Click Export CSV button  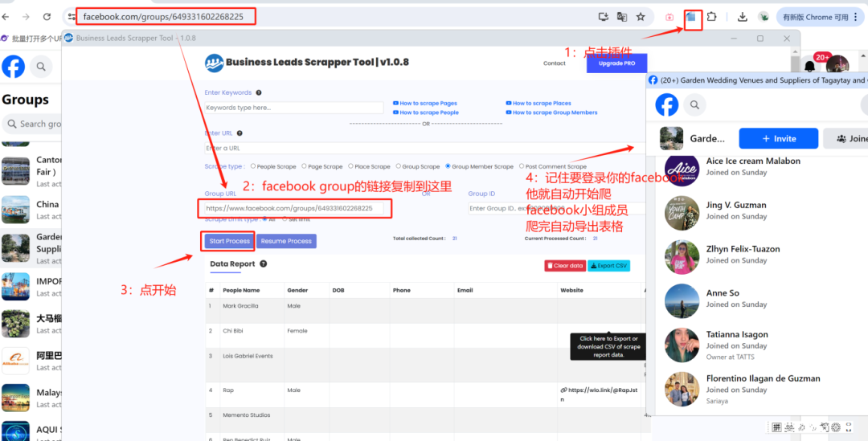608,266
